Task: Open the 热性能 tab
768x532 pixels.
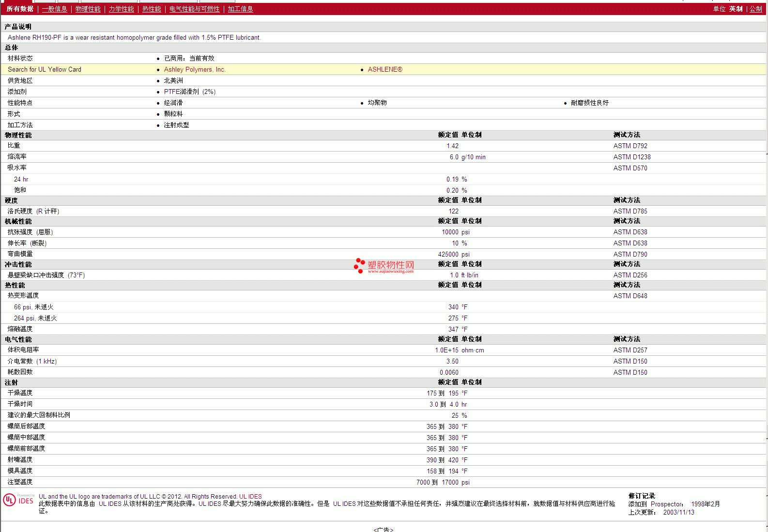Action: (x=152, y=9)
